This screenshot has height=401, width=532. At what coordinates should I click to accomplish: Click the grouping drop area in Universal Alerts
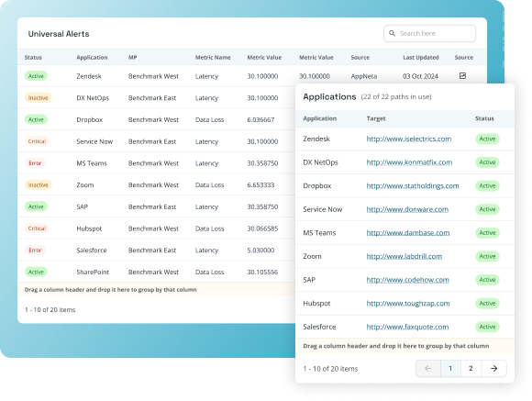click(x=157, y=290)
